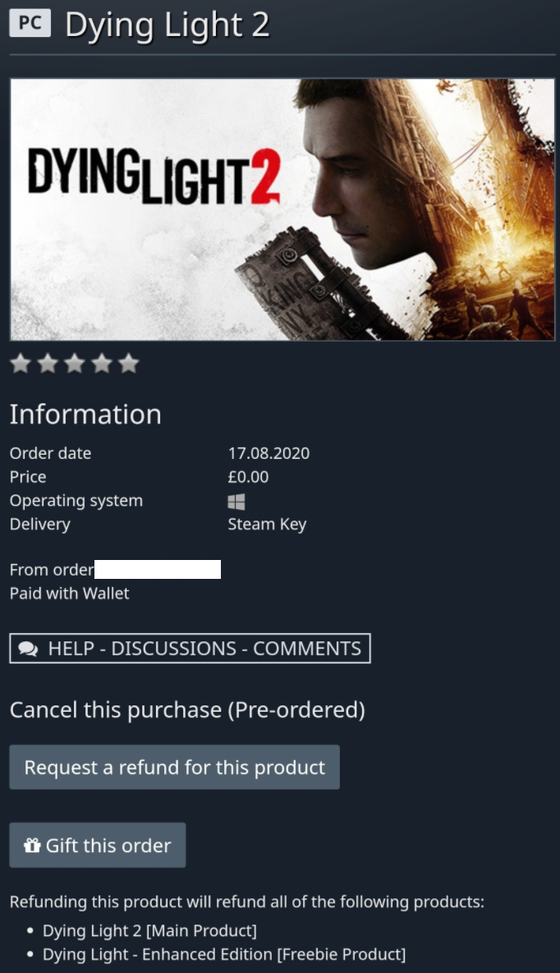Click the Steam Key delivery value

267,525
